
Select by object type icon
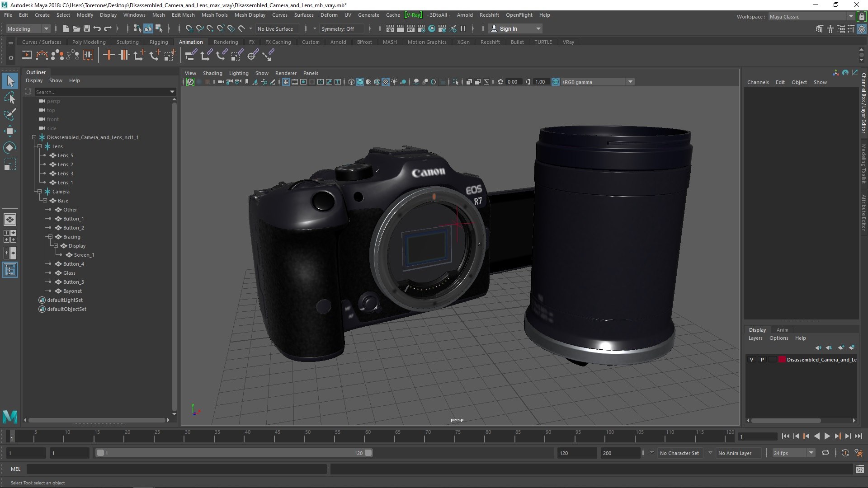(x=148, y=28)
